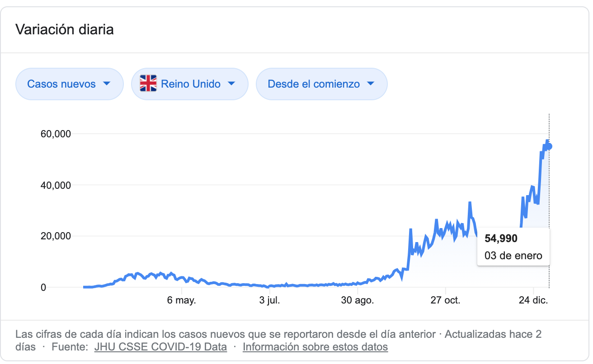
Task: Open the JHU CSSE COVID-19 Data source link
Action: 160,347
